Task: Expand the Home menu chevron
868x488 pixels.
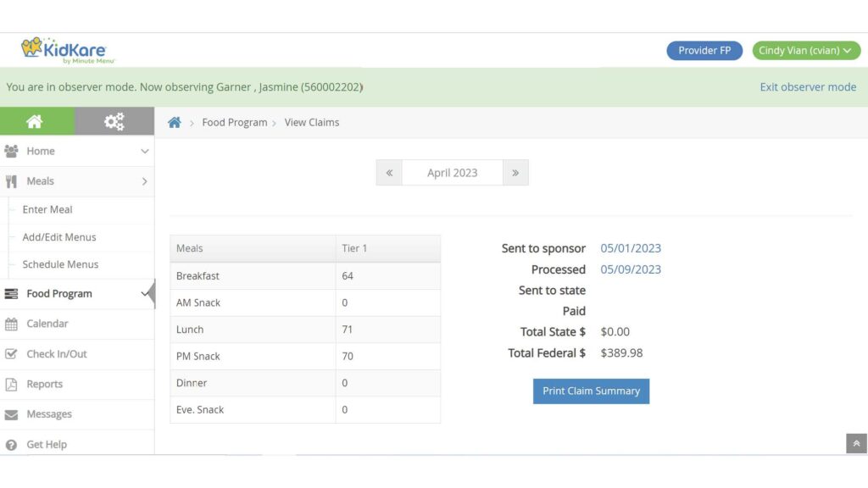Action: point(144,151)
